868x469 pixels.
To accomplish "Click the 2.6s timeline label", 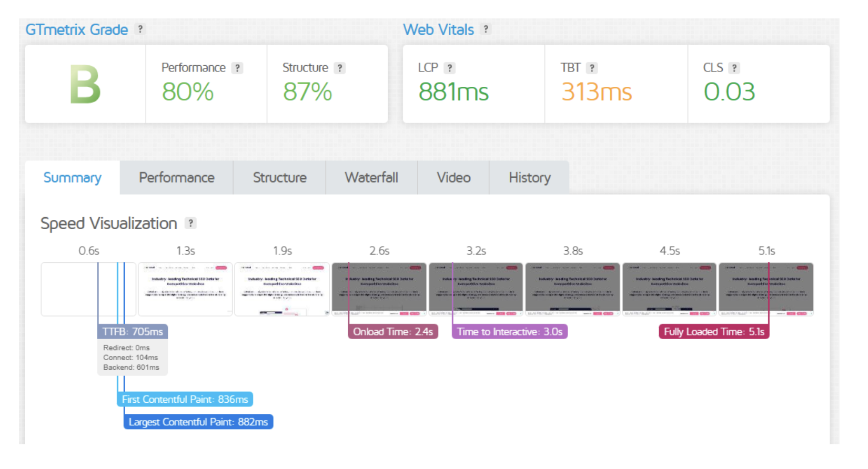I will [379, 251].
